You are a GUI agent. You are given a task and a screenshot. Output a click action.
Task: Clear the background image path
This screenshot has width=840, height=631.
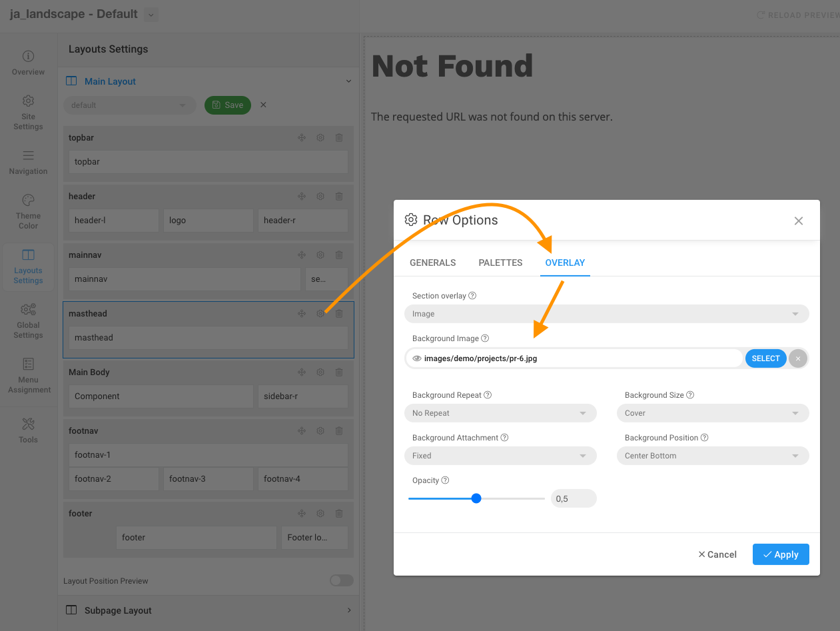click(x=798, y=358)
